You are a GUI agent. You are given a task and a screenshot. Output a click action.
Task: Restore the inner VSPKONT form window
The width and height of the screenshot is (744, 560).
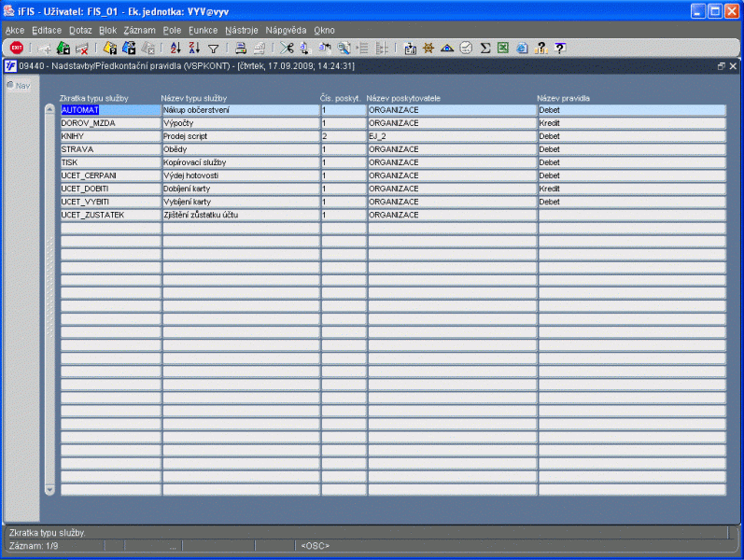pos(722,66)
